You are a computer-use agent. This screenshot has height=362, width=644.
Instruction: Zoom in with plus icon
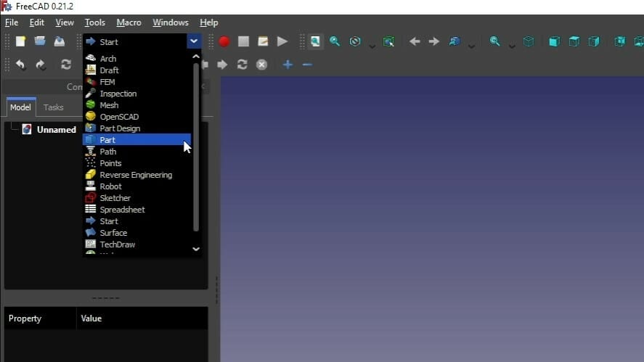288,65
